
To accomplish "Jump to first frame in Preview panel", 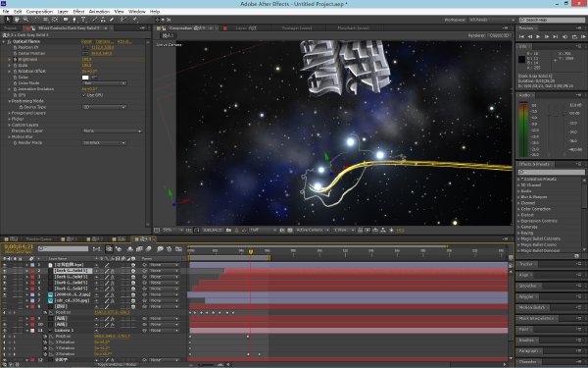I will pos(521,37).
